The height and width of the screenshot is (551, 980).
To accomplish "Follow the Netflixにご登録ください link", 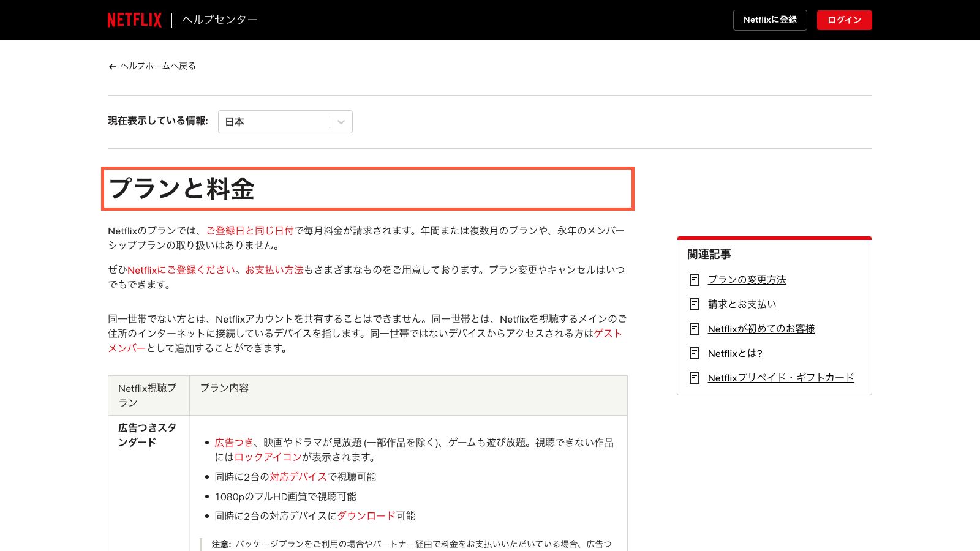I will pos(181,270).
